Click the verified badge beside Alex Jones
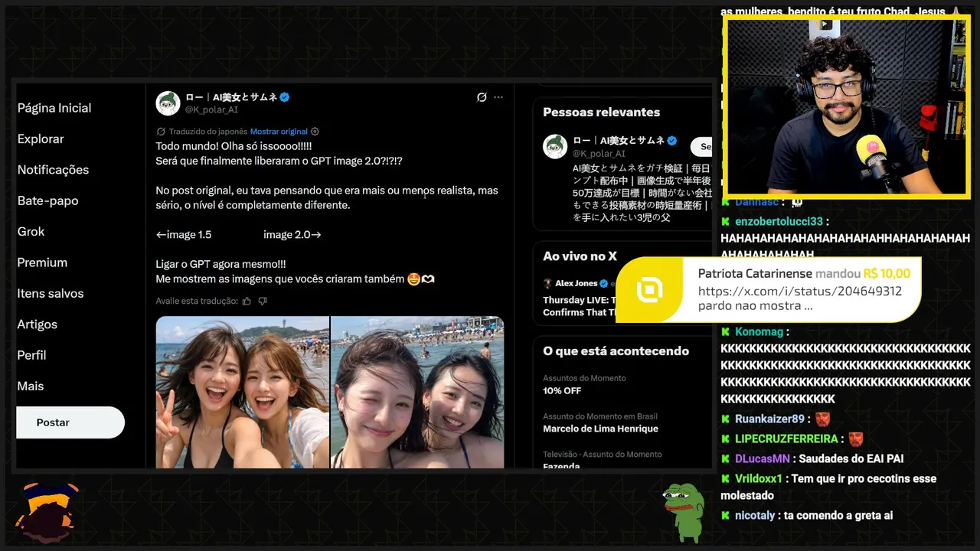This screenshot has height=551, width=980. [x=603, y=283]
